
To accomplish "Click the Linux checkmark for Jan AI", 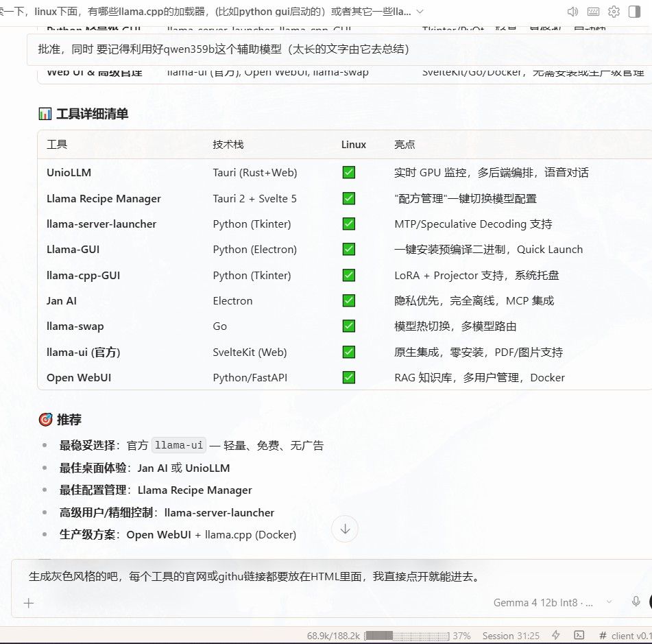I will [349, 300].
